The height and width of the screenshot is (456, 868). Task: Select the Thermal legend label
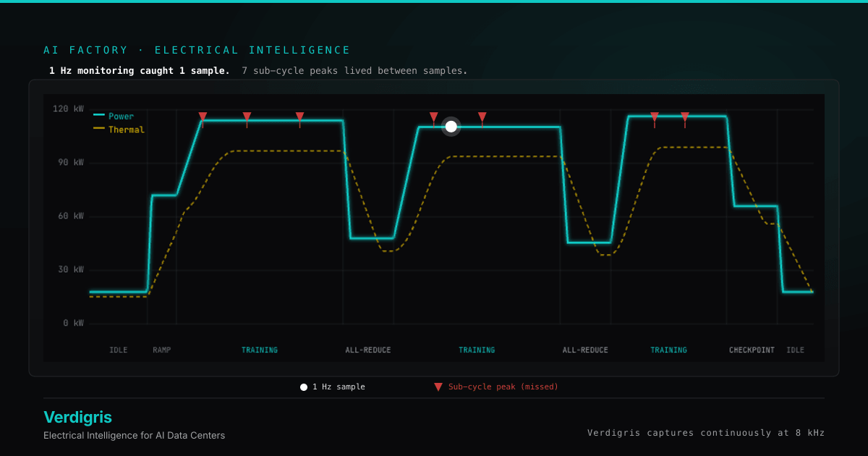click(x=127, y=130)
